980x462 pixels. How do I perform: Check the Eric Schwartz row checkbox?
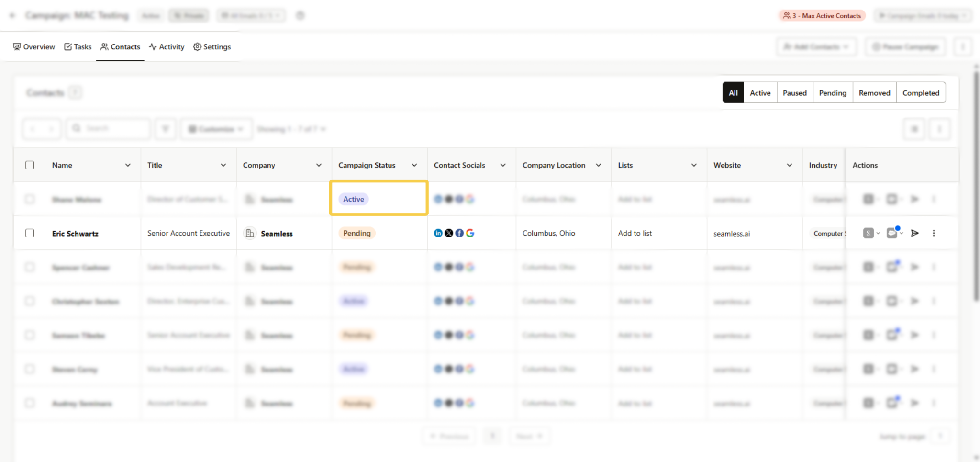pyautogui.click(x=30, y=233)
